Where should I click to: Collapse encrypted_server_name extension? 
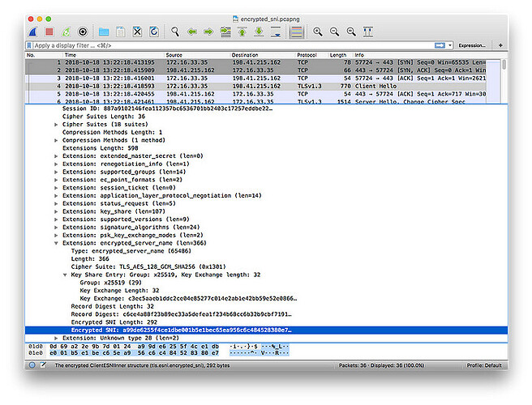point(56,243)
